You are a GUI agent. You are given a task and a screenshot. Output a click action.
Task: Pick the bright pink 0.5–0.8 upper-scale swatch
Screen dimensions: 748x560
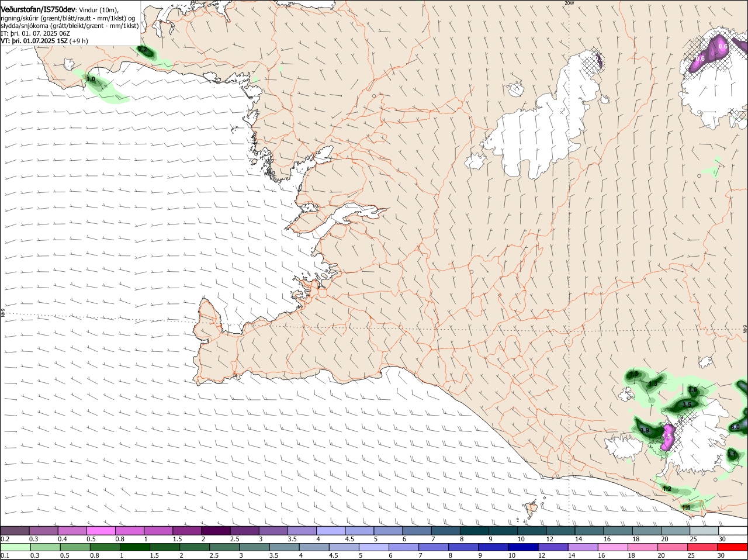[x=101, y=531]
